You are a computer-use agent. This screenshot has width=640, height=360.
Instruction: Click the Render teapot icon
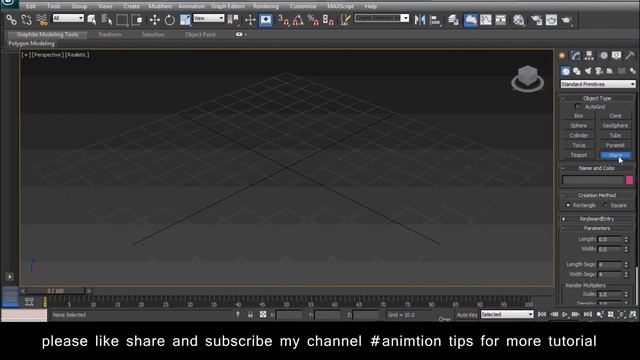[567, 20]
